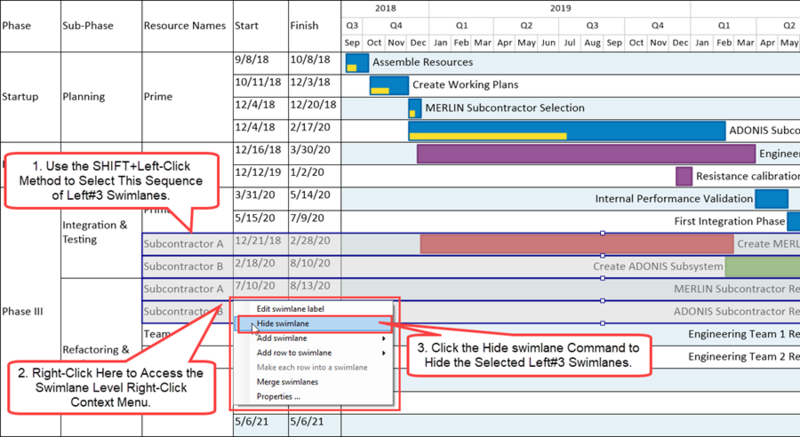Click the 2019 year label in time axis
Screen dimensions: 800x437
pos(560,8)
